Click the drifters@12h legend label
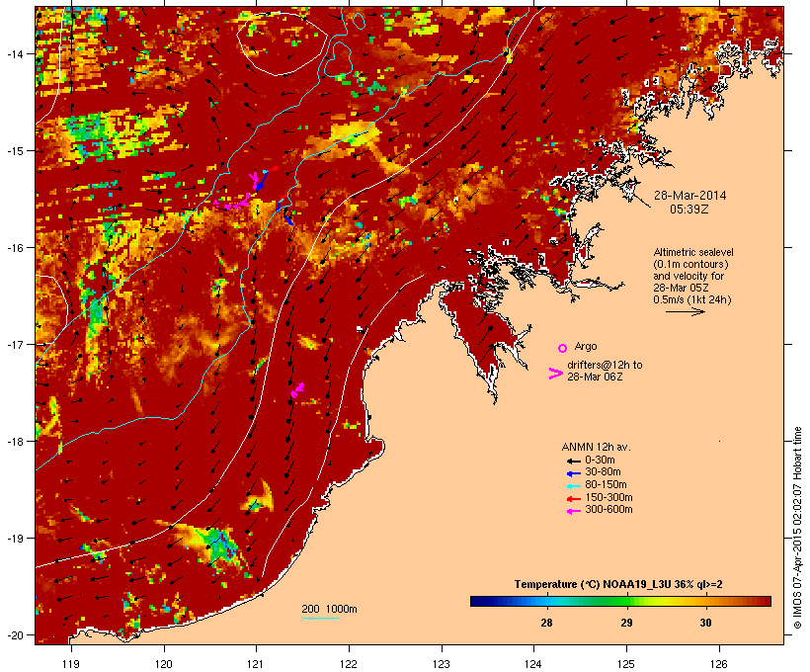Screen dimensions: 810x672 [605, 371]
